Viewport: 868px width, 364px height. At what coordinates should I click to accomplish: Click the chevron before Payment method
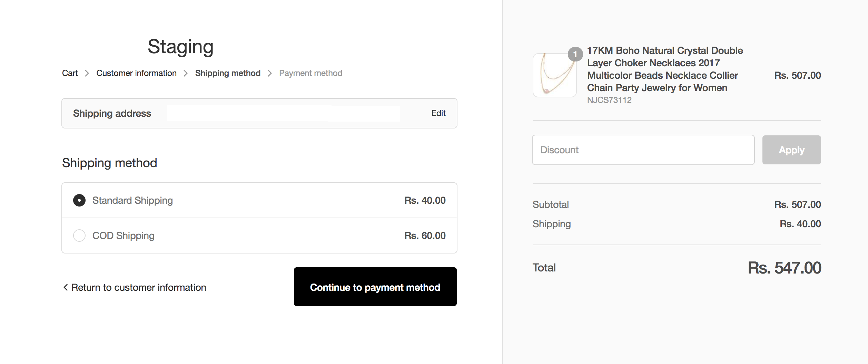coord(270,73)
